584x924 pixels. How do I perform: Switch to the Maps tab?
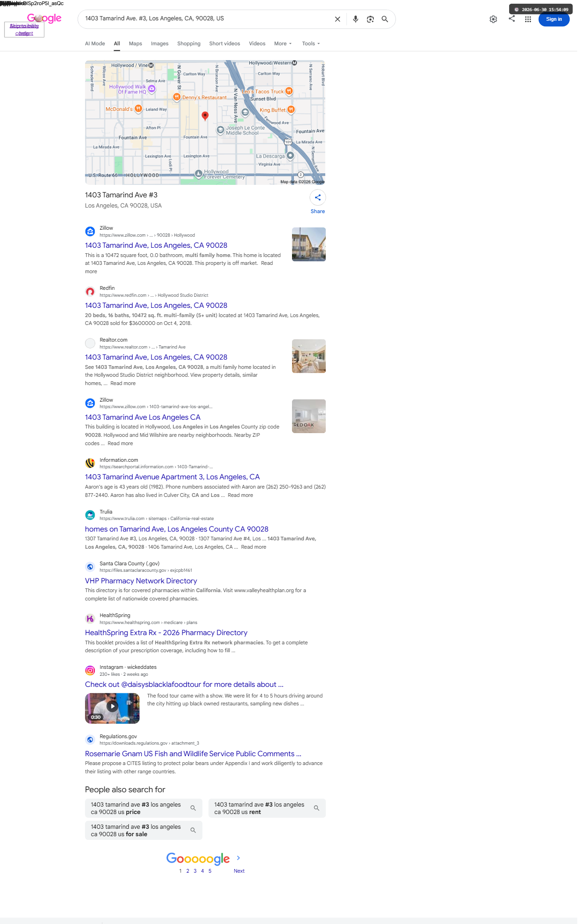135,43
